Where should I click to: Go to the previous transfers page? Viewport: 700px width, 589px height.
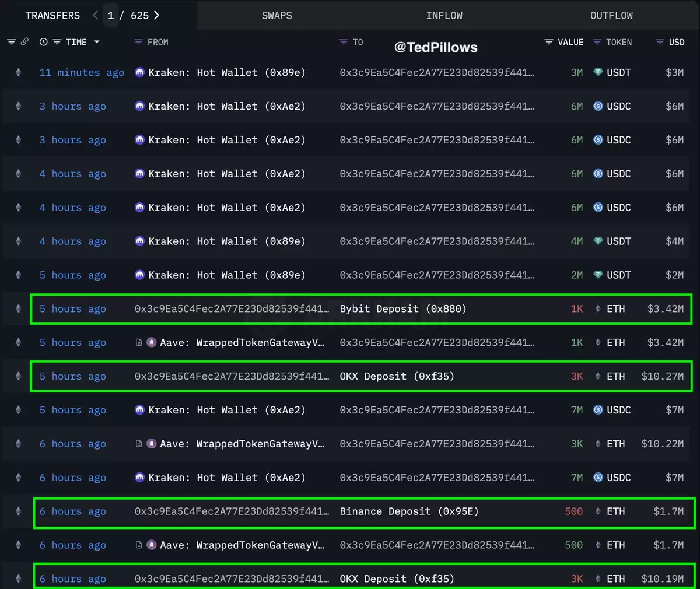click(x=96, y=15)
